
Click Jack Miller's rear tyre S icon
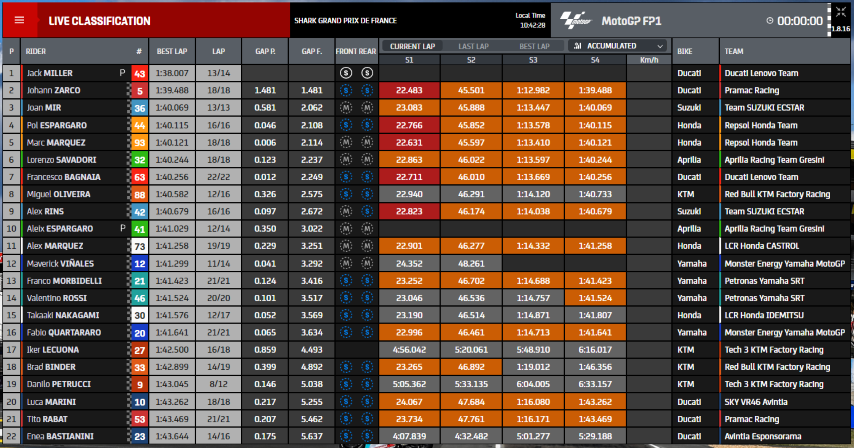point(367,73)
